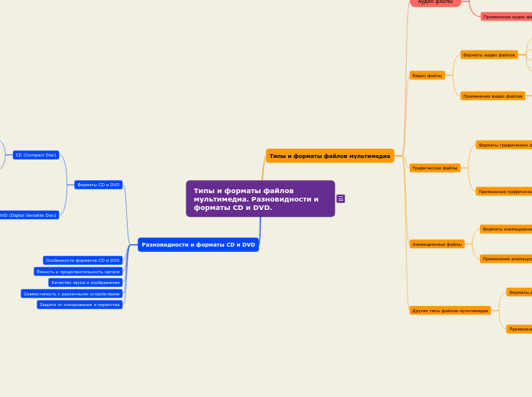Viewport: 532px width, 397px height.
Task: Click the 'Графические файлы' node
Action: click(x=435, y=168)
